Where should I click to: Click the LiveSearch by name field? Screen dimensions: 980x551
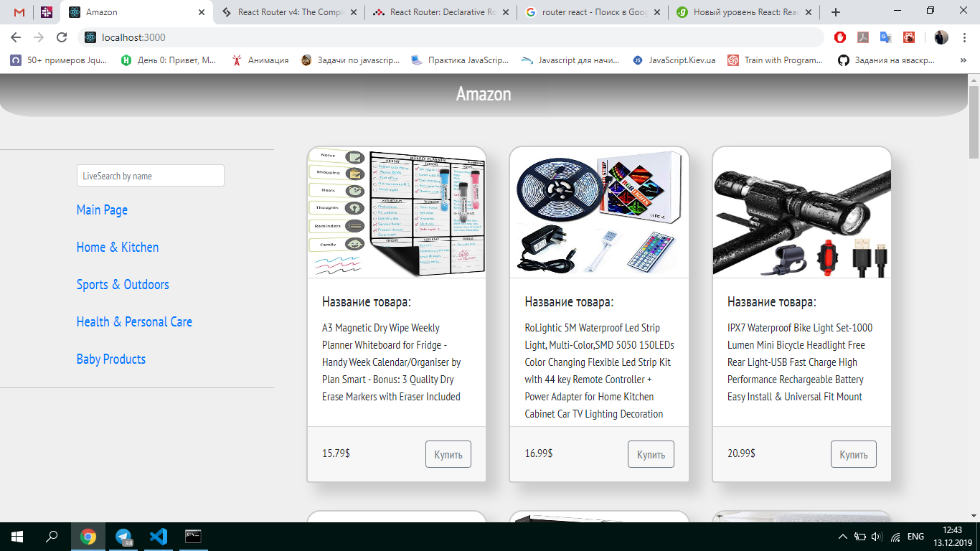tap(151, 176)
